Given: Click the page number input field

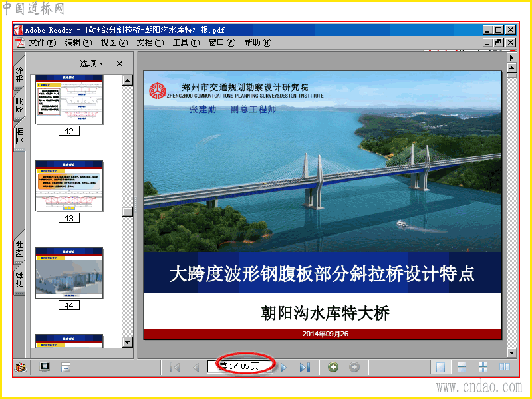Looking at the screenshot, I should [240, 366].
